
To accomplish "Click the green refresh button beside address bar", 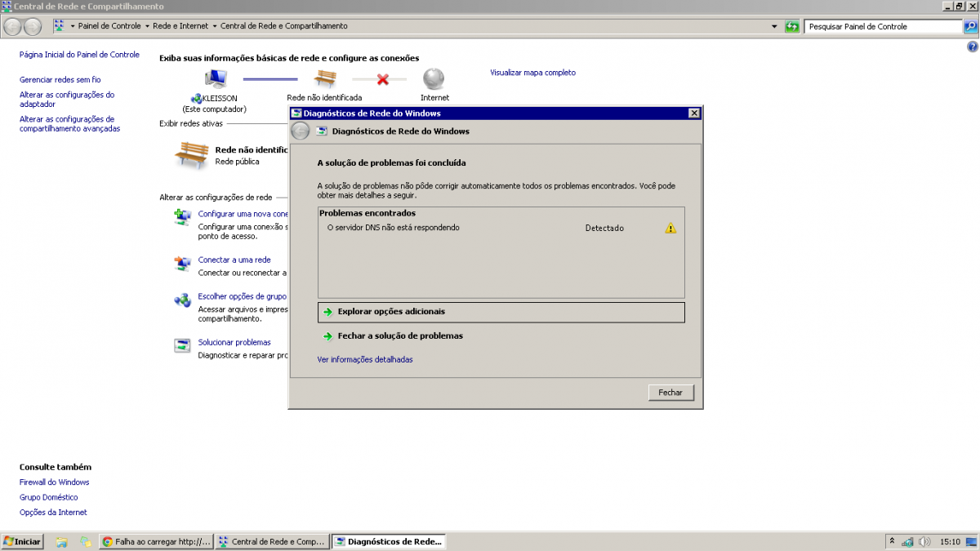I will (791, 26).
